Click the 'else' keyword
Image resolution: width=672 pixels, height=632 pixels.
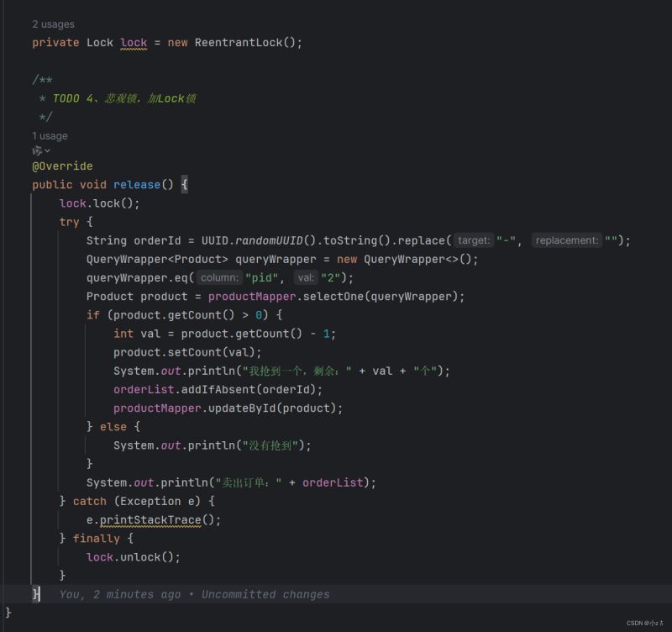[x=113, y=427]
